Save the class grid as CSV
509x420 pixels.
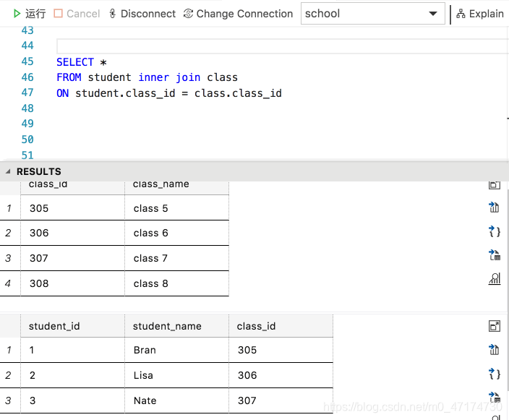(x=494, y=207)
